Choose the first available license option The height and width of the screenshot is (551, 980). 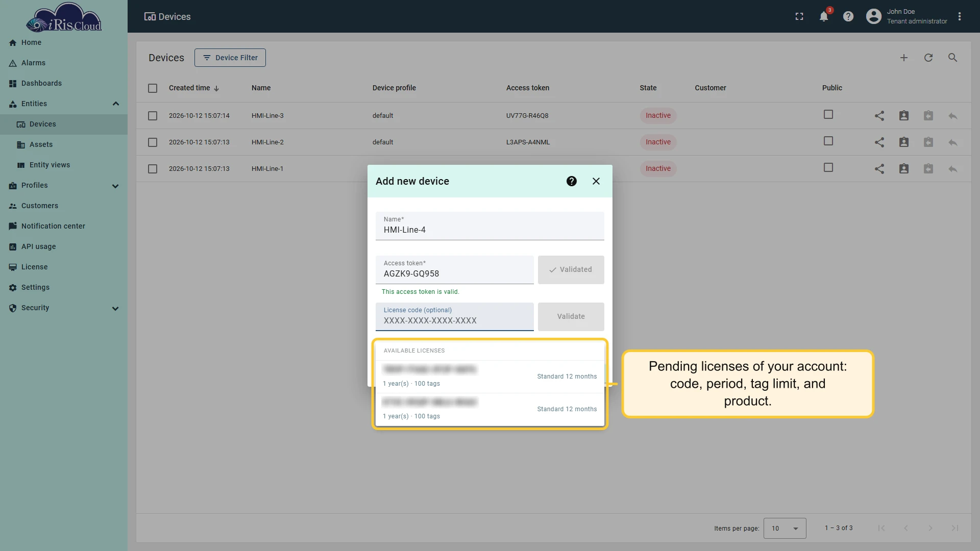(490, 377)
